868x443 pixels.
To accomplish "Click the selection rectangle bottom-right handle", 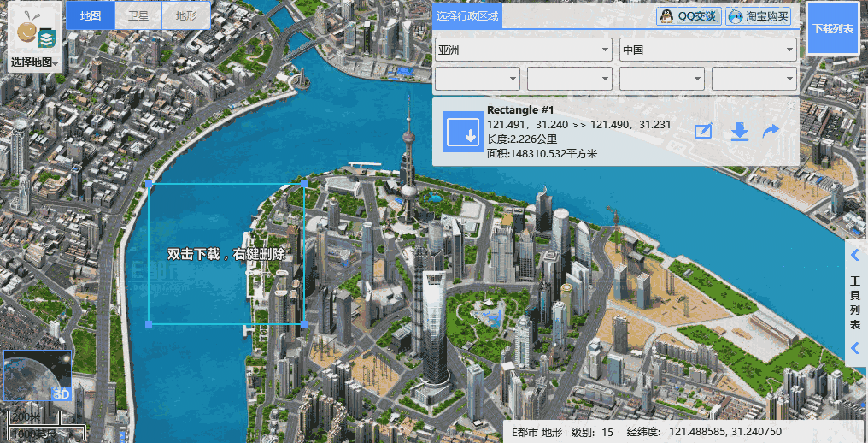I will click(304, 324).
